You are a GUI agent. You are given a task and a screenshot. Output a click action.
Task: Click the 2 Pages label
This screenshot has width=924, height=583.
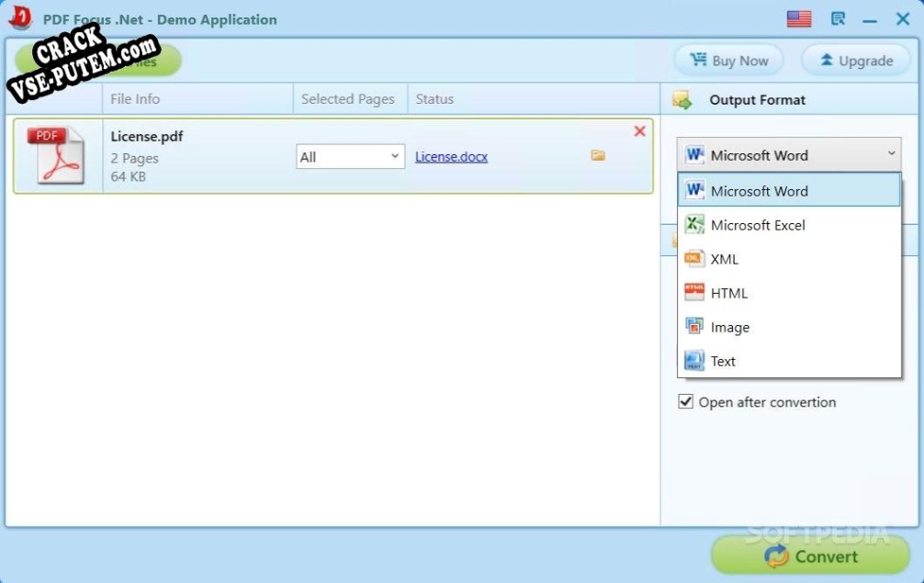point(134,159)
